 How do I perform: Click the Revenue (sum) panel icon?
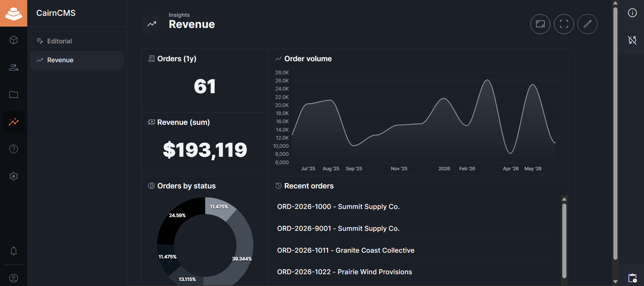pyautogui.click(x=152, y=122)
